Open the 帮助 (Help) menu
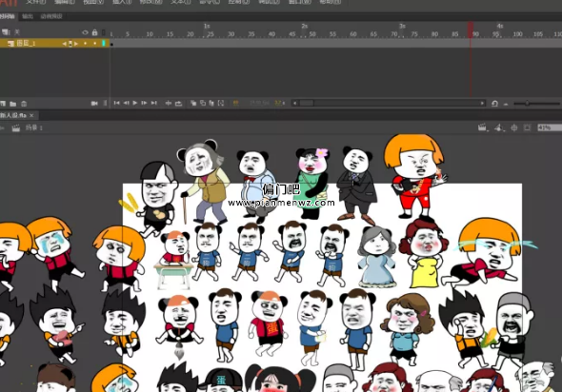The image size is (562, 392). click(x=331, y=2)
